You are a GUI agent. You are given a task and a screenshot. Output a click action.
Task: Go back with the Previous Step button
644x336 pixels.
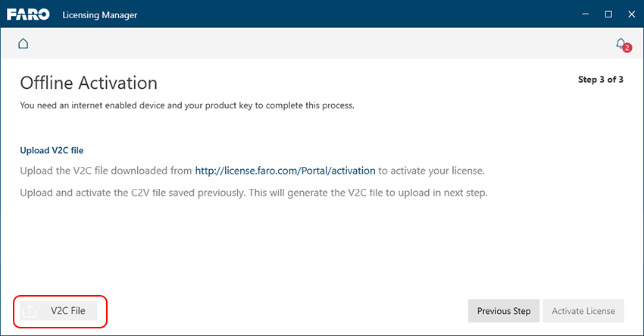tap(504, 311)
